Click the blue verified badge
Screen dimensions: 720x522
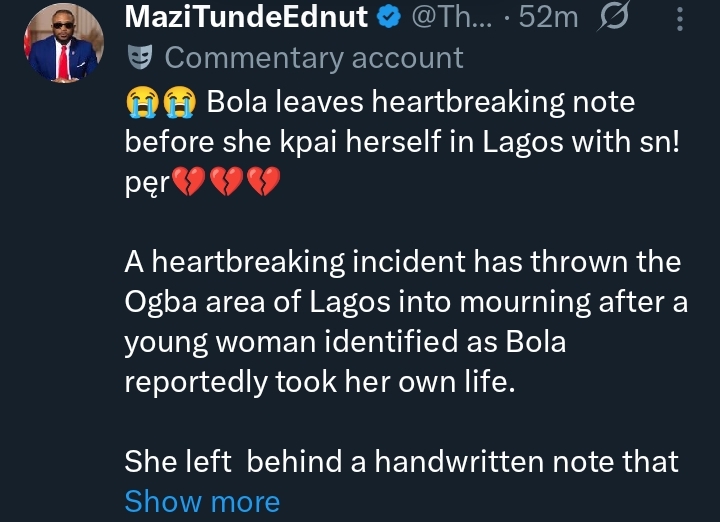(390, 18)
